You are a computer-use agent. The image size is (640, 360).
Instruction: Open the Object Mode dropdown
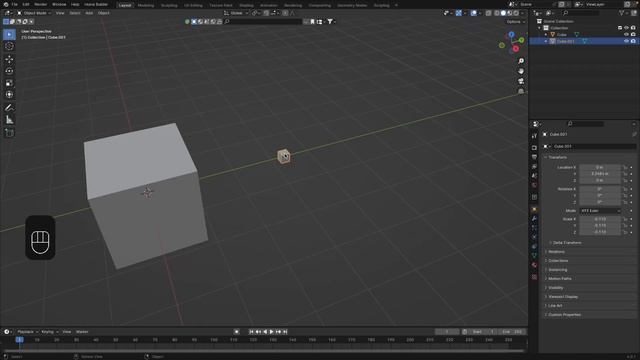point(34,13)
